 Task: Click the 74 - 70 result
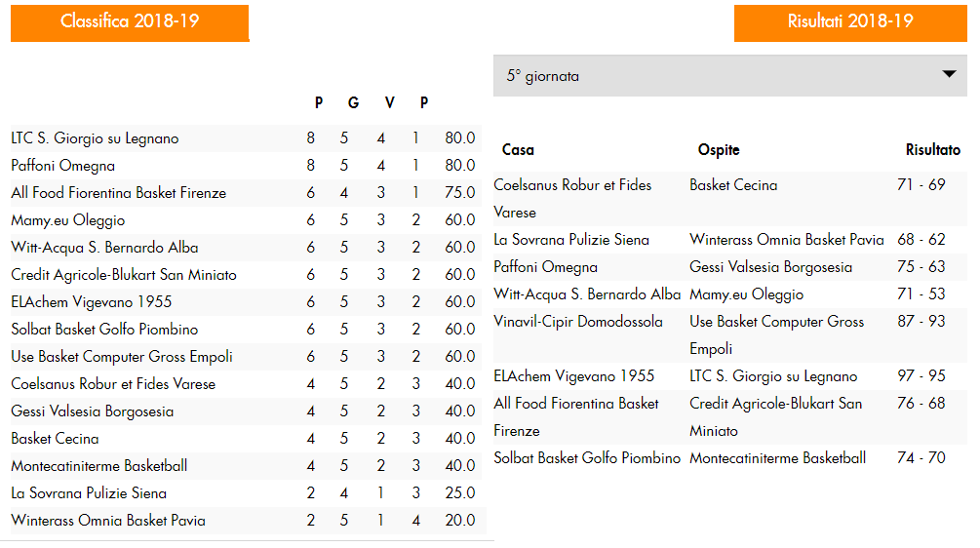tap(921, 458)
